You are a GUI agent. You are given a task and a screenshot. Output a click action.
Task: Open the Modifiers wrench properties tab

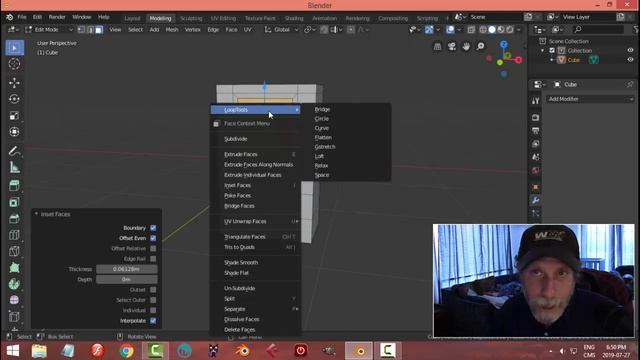[x=536, y=200]
